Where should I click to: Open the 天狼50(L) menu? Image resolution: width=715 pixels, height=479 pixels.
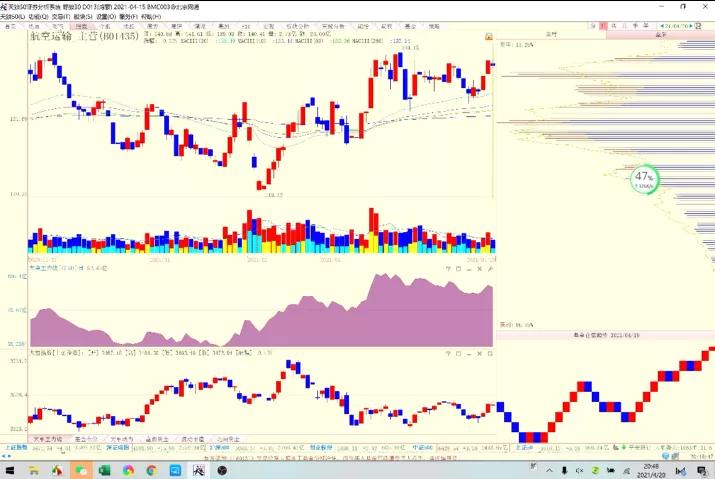[12, 16]
